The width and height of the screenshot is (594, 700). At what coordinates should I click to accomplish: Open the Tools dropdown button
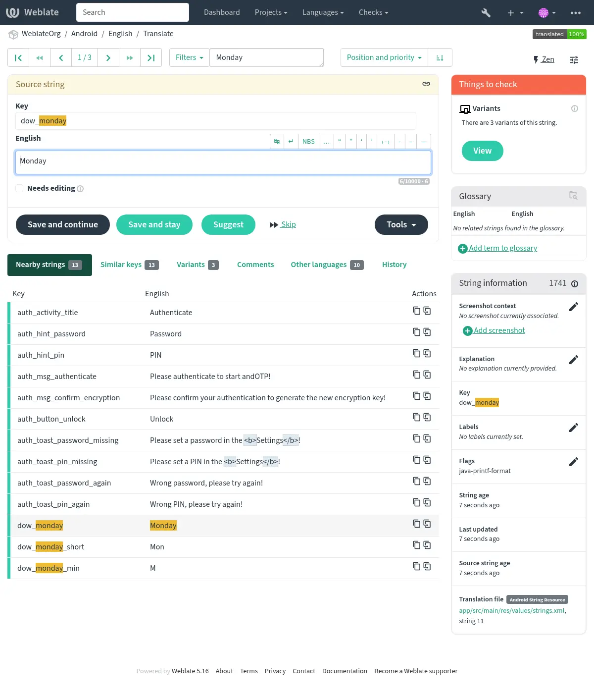[401, 224]
